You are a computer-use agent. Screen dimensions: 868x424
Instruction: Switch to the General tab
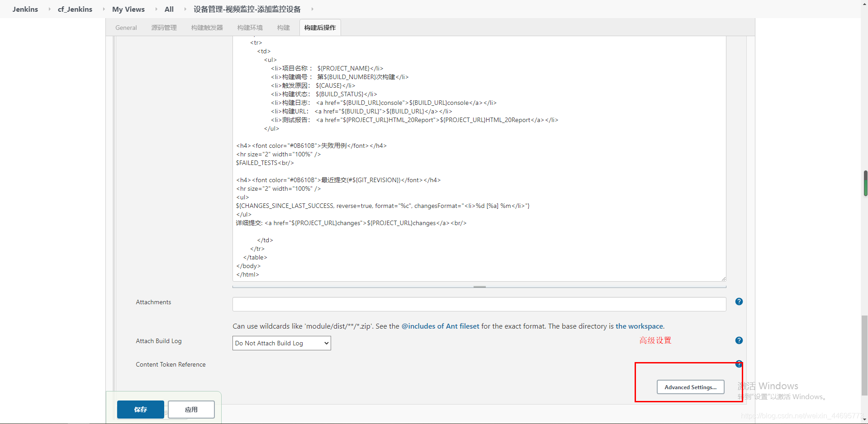tap(126, 28)
